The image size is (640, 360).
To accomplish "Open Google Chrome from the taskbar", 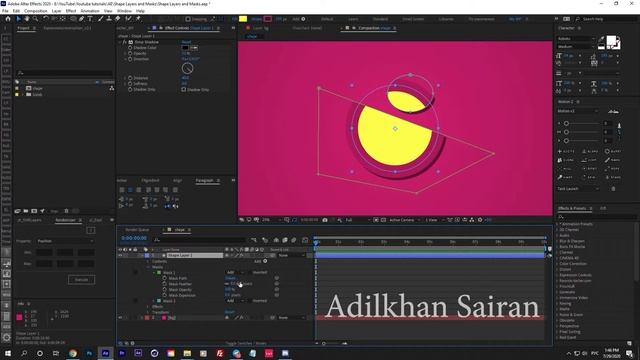I will pyautogui.click(x=73, y=353).
